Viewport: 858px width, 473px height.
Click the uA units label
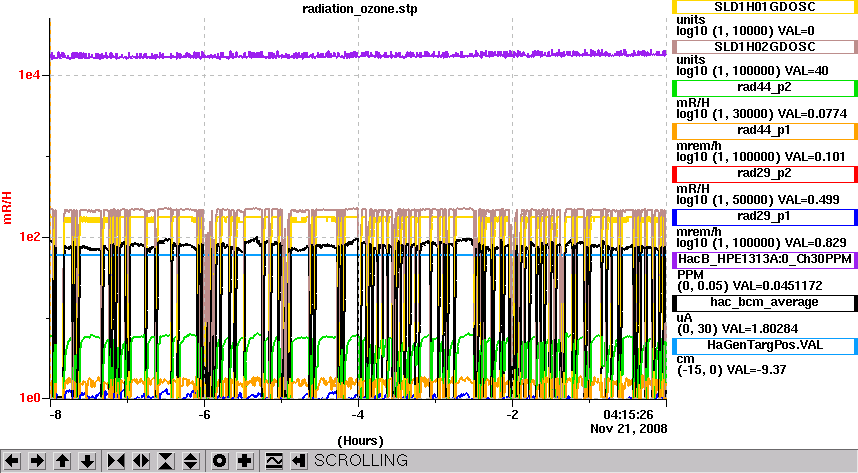[x=685, y=318]
